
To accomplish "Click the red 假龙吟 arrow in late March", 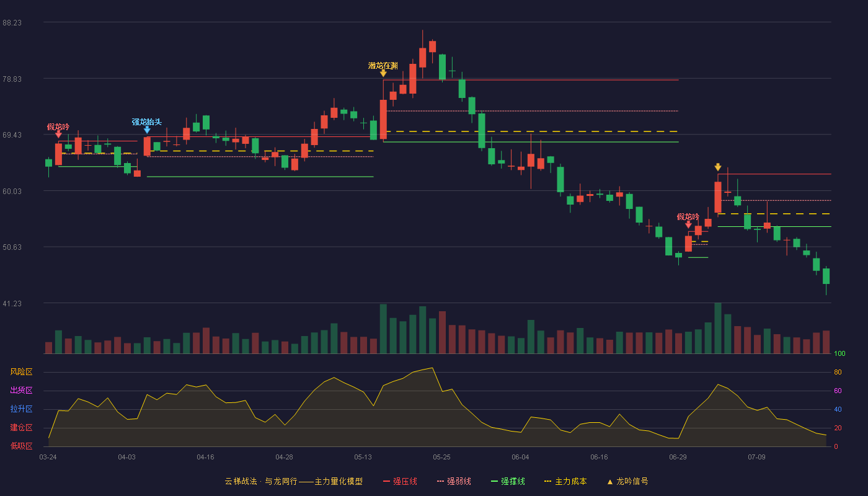I will [x=58, y=134].
